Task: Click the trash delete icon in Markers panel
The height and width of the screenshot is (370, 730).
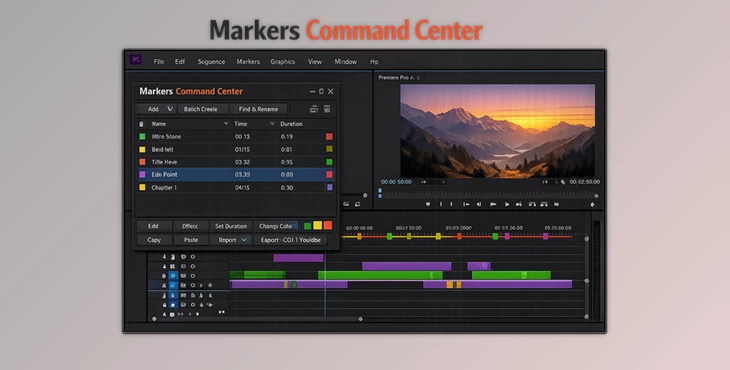Action: point(327,109)
